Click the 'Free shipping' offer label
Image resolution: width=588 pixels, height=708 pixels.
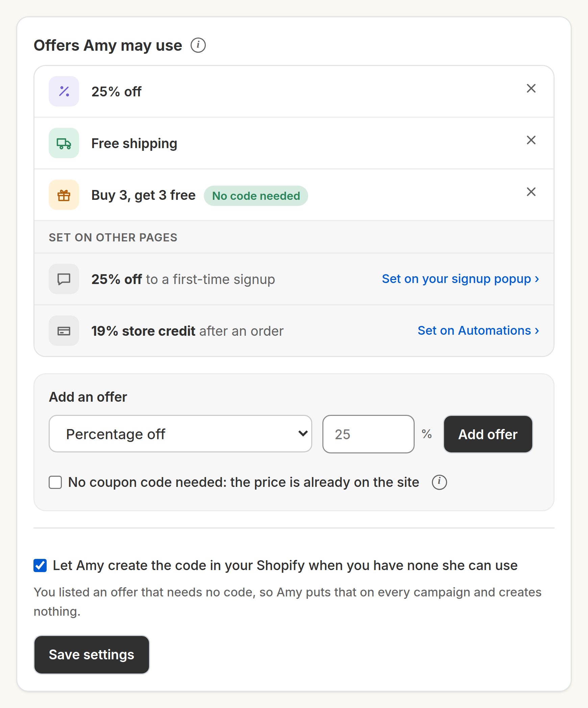[134, 144]
